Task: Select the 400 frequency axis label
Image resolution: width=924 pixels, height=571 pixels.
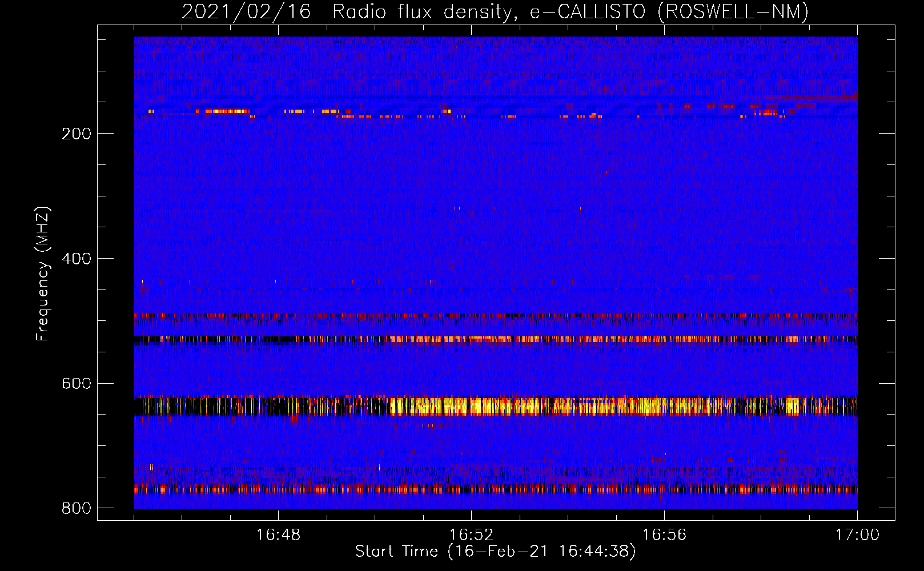Action: [77, 259]
